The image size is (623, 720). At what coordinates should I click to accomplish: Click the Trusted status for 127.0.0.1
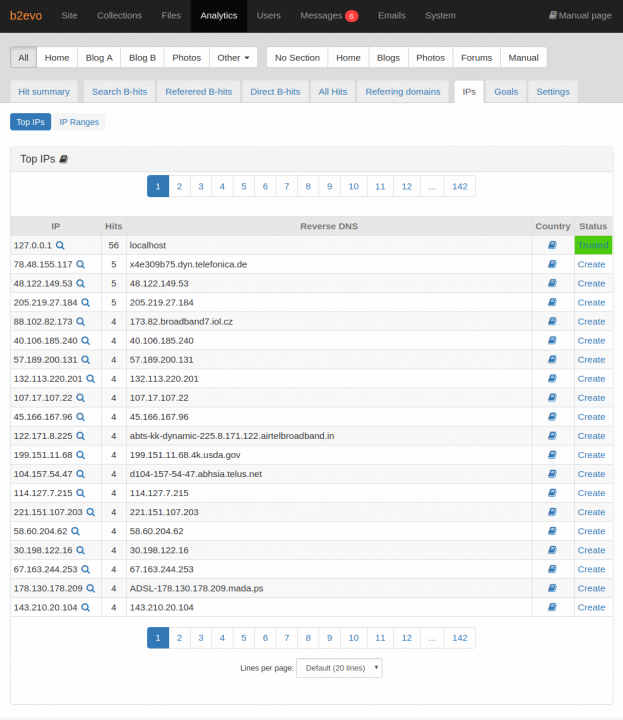click(593, 245)
